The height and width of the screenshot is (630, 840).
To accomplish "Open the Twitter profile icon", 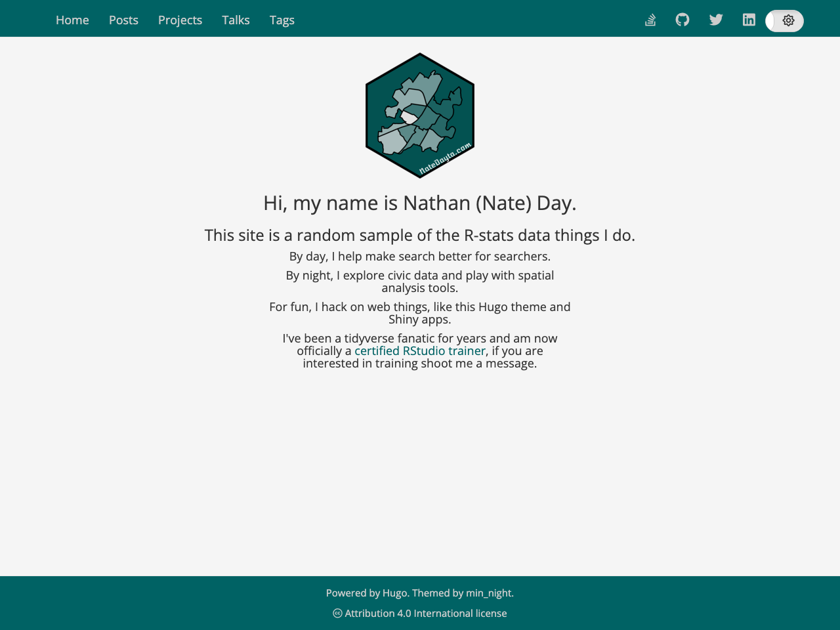I will tap(716, 19).
